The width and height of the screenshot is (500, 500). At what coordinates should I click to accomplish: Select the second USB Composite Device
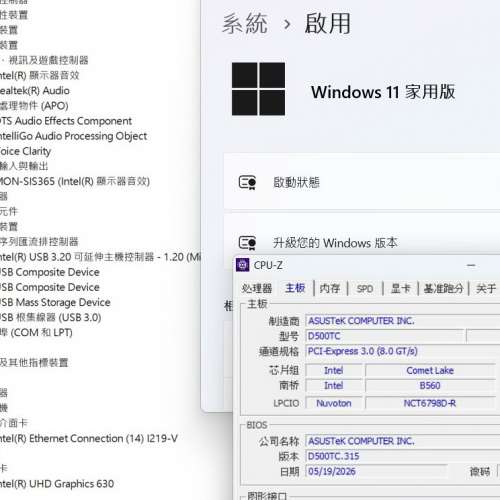[50, 287]
